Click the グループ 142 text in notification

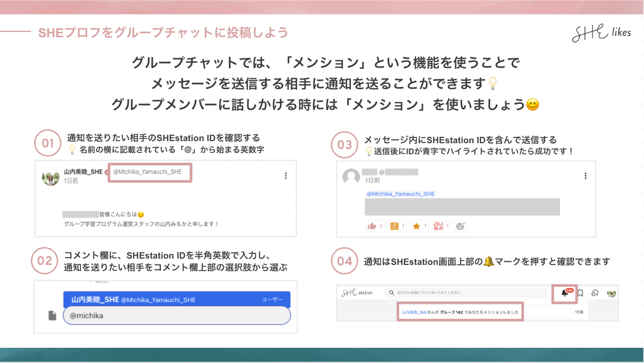[x=452, y=312]
